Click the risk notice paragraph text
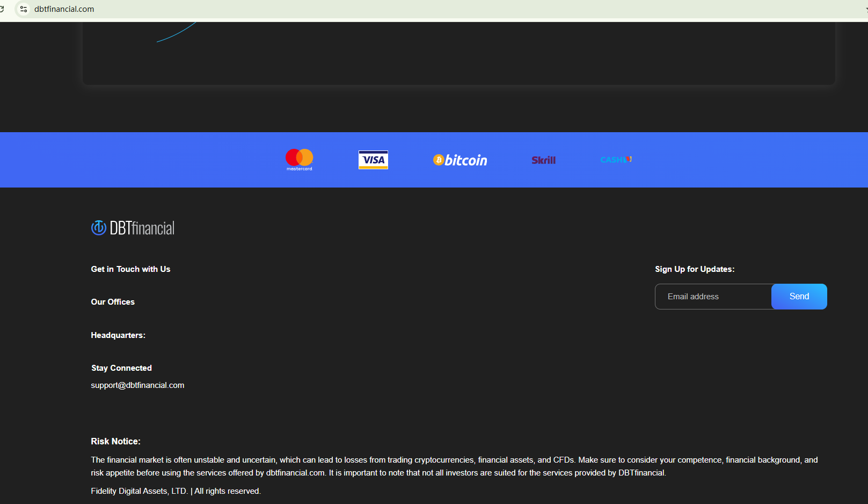868x504 pixels. (455, 466)
